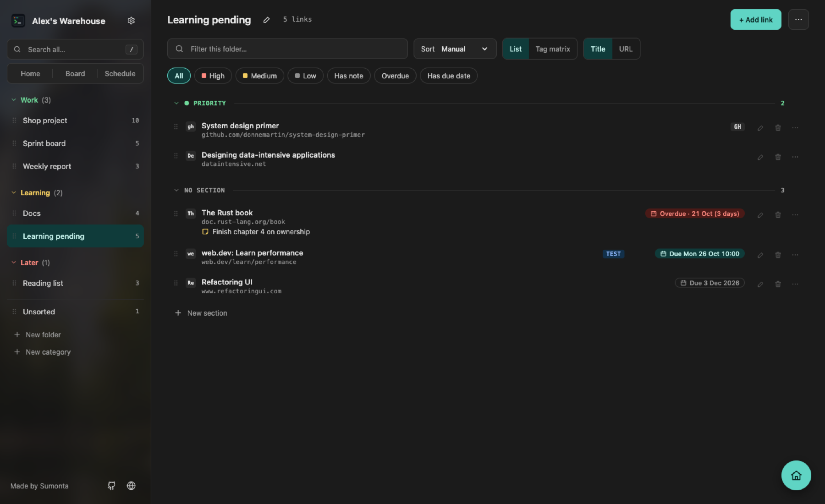This screenshot has width=825, height=504.
Task: Open the Shop project folder
Action: 75,121
